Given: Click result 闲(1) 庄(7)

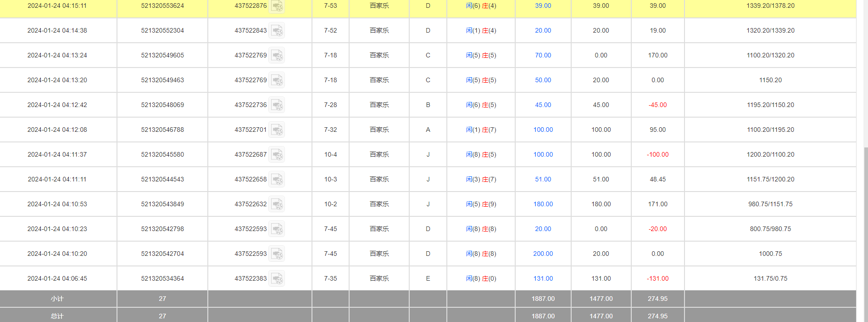Looking at the screenshot, I should click(x=481, y=130).
